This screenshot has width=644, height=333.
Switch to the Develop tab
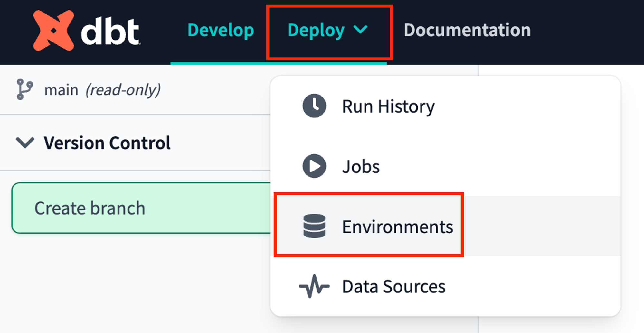coord(221,30)
